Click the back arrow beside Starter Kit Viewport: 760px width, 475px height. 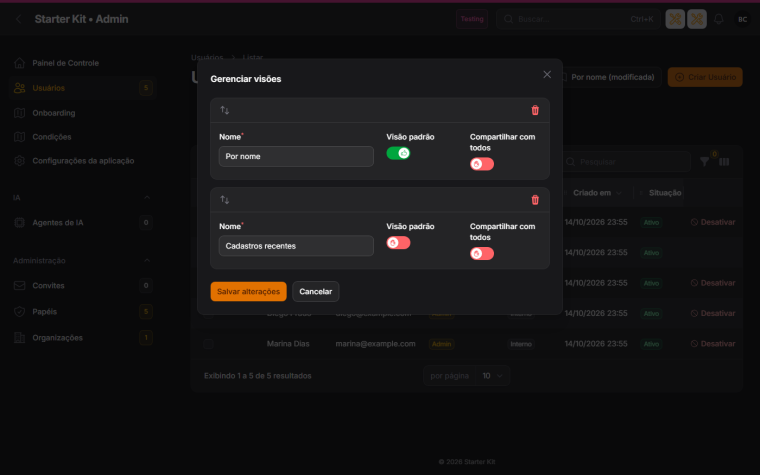click(x=18, y=19)
